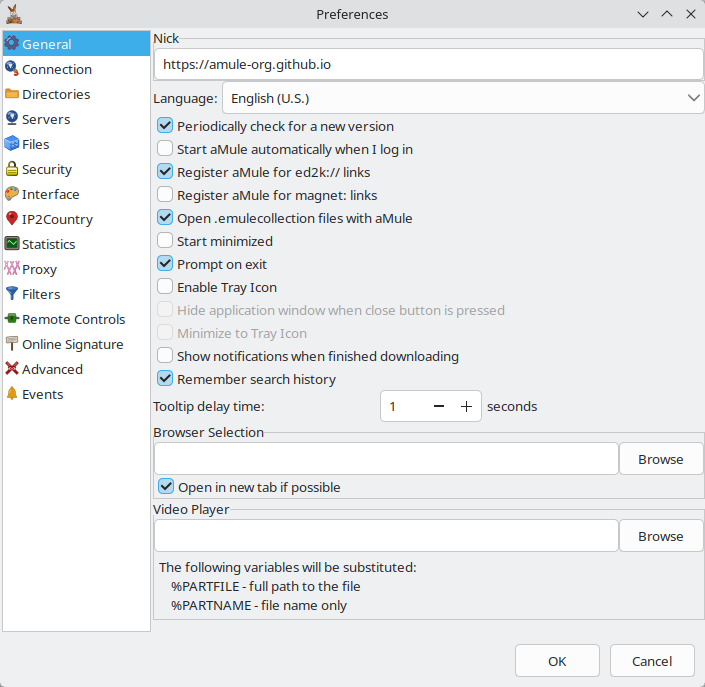Enable Start aMule automatically at login

[x=165, y=148]
